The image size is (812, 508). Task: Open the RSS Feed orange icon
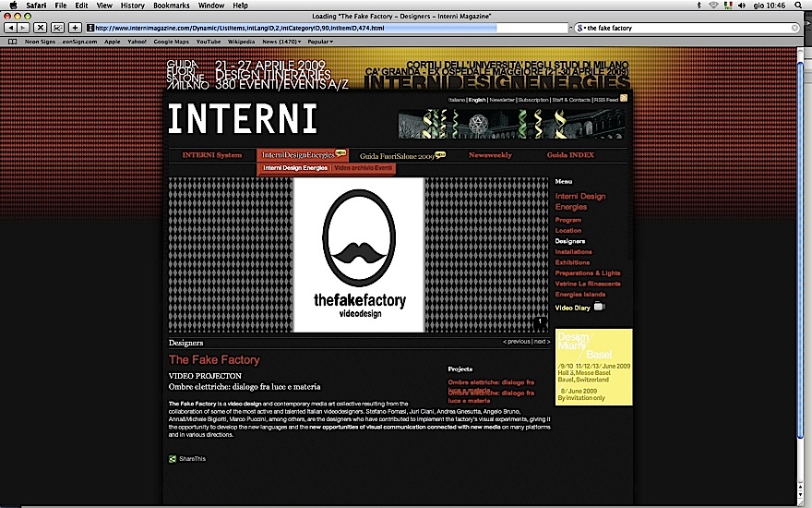point(624,98)
